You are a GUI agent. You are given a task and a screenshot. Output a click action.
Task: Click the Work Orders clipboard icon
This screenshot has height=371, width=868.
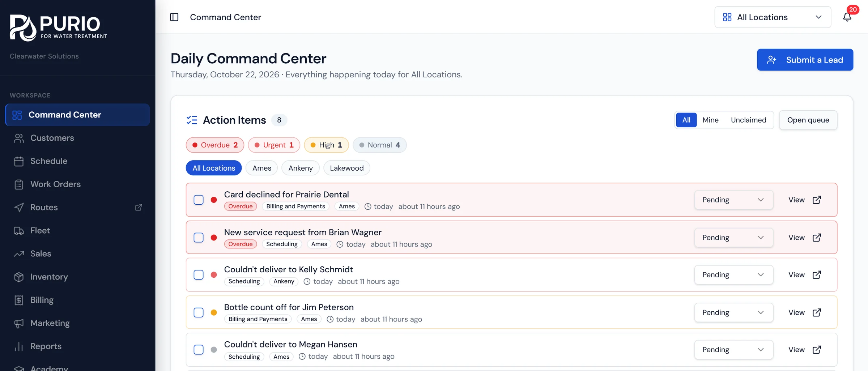(x=19, y=184)
